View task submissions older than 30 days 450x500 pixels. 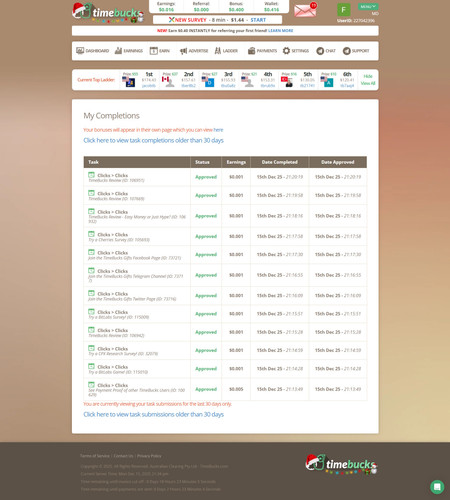pyautogui.click(x=154, y=414)
